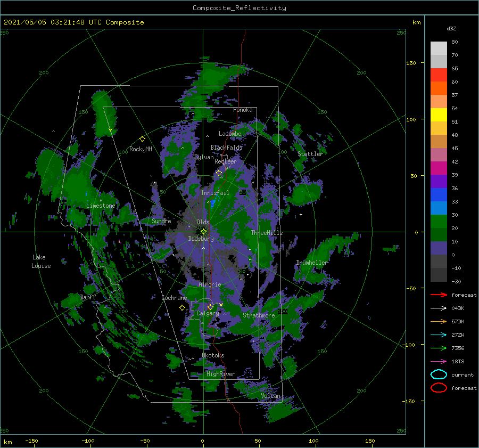Click the yellow diamond marker above Calgary

coord(210,307)
